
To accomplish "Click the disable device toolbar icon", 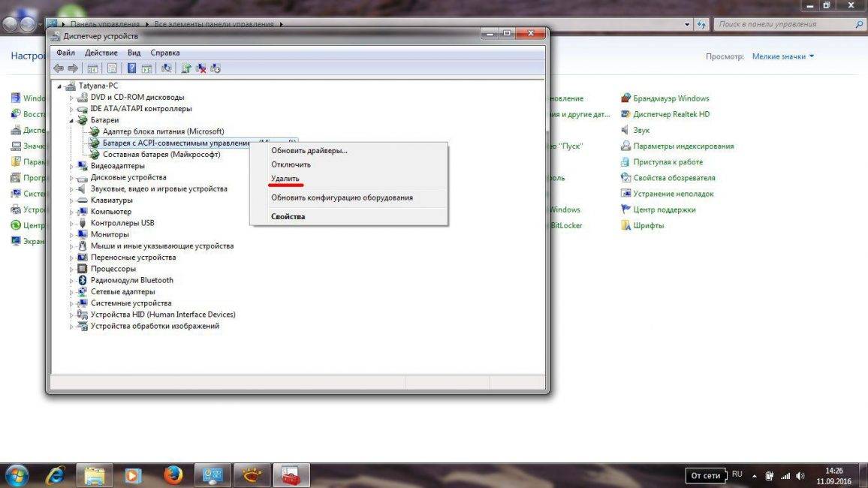I will click(x=215, y=68).
